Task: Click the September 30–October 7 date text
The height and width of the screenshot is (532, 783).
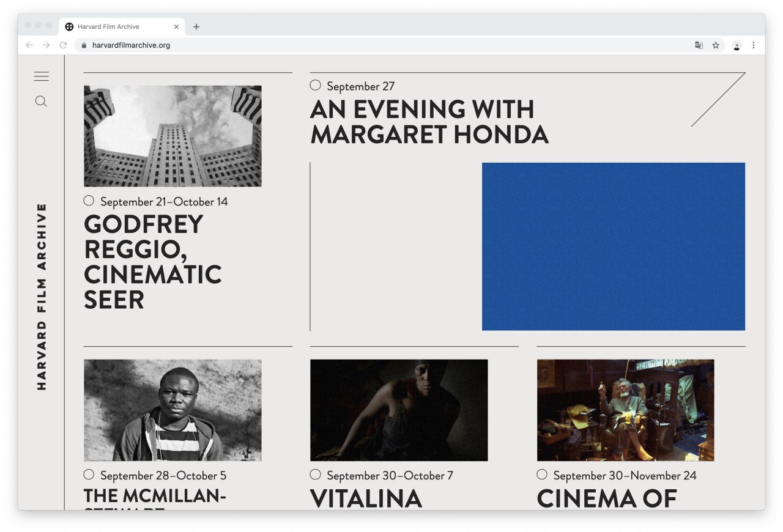Action: pos(390,476)
